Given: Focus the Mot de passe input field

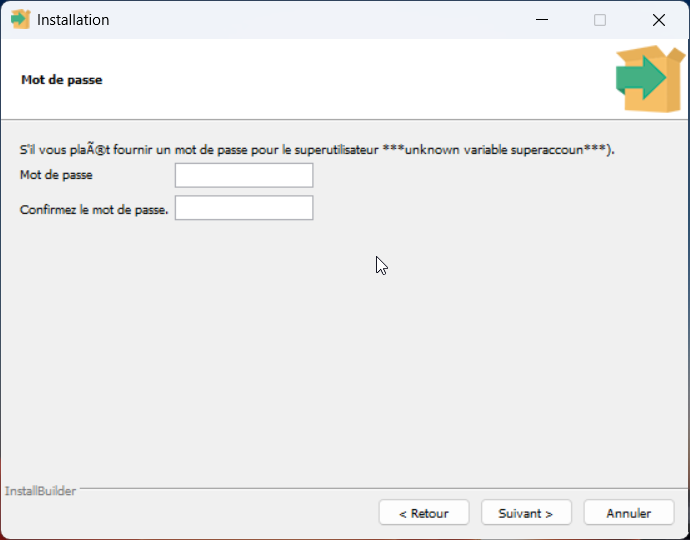Looking at the screenshot, I should coord(244,175).
